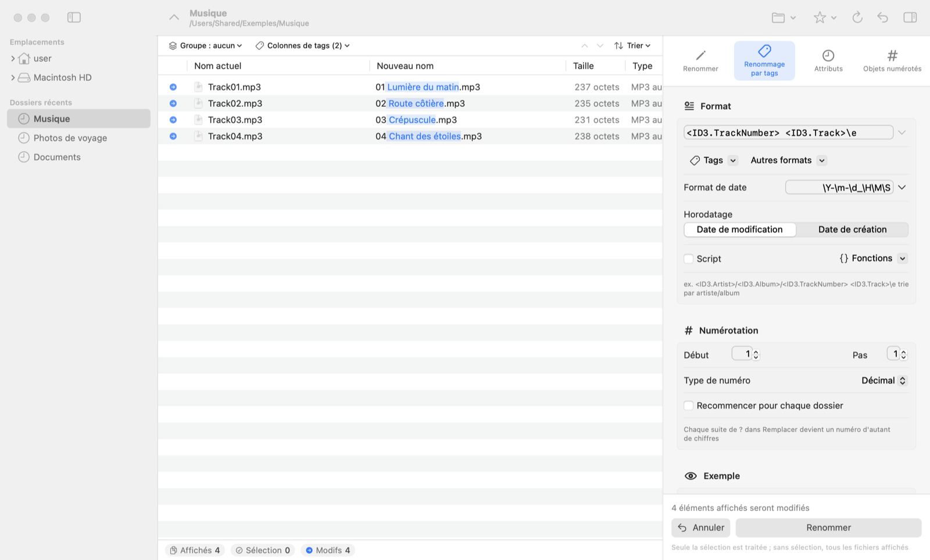Switch to the Renommer tab
This screenshot has height=560, width=930.
pos(700,60)
